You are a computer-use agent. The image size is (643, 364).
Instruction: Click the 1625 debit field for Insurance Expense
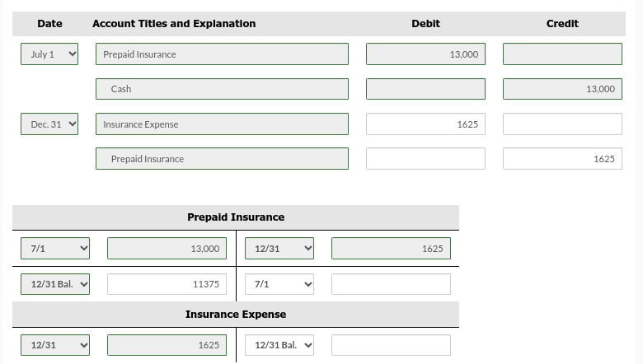[425, 124]
